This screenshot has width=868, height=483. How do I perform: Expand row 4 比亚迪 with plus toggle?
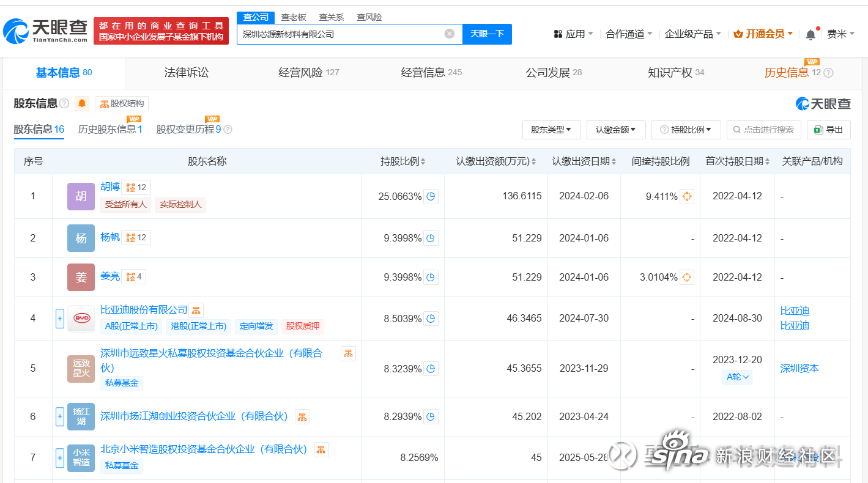point(60,319)
